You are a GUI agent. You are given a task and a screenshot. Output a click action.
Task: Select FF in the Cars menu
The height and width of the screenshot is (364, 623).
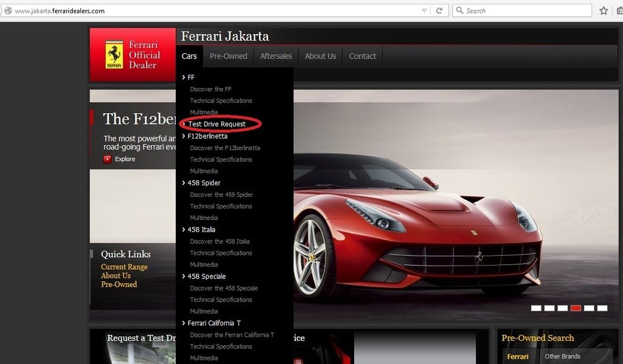coord(190,77)
